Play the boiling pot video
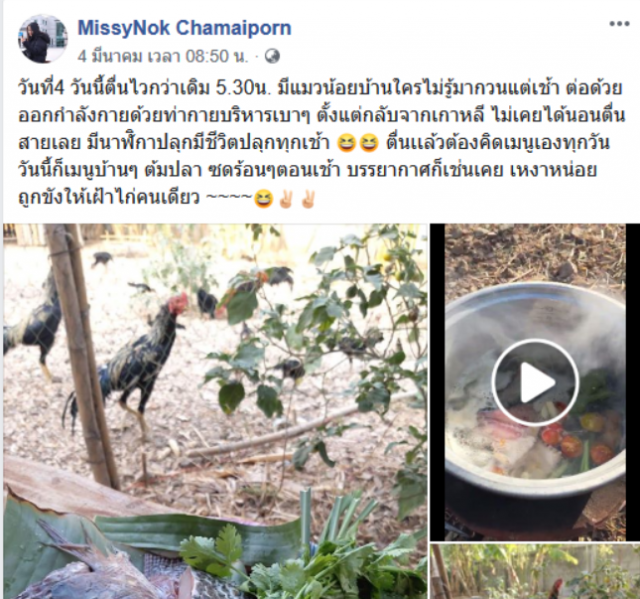This screenshot has width=640, height=599. (535, 382)
